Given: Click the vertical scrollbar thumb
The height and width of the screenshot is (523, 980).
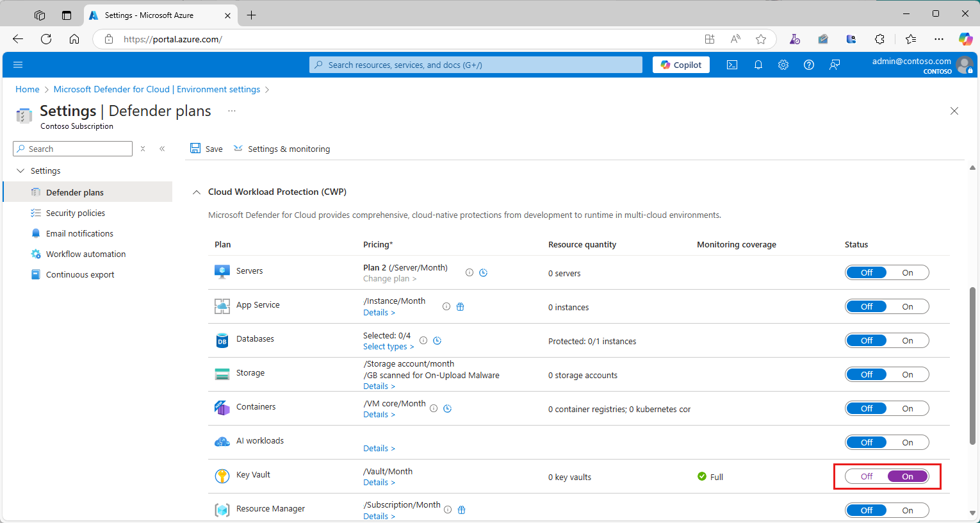Looking at the screenshot, I should tap(972, 365).
